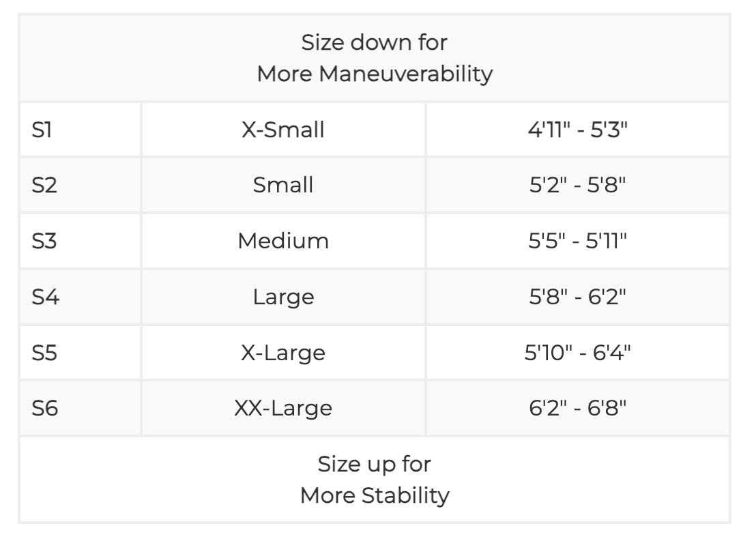Image resolution: width=756 pixels, height=554 pixels.
Task: Click the X-Large size label
Action: click(x=283, y=353)
